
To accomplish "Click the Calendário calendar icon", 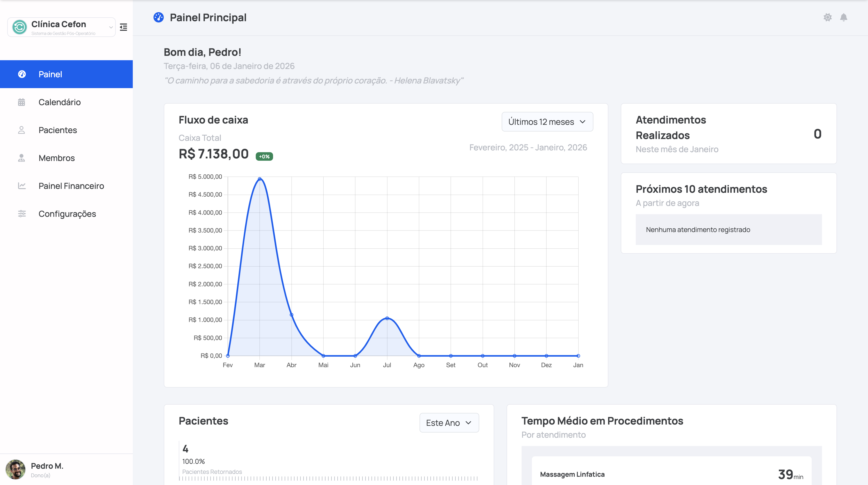I will click(x=21, y=102).
